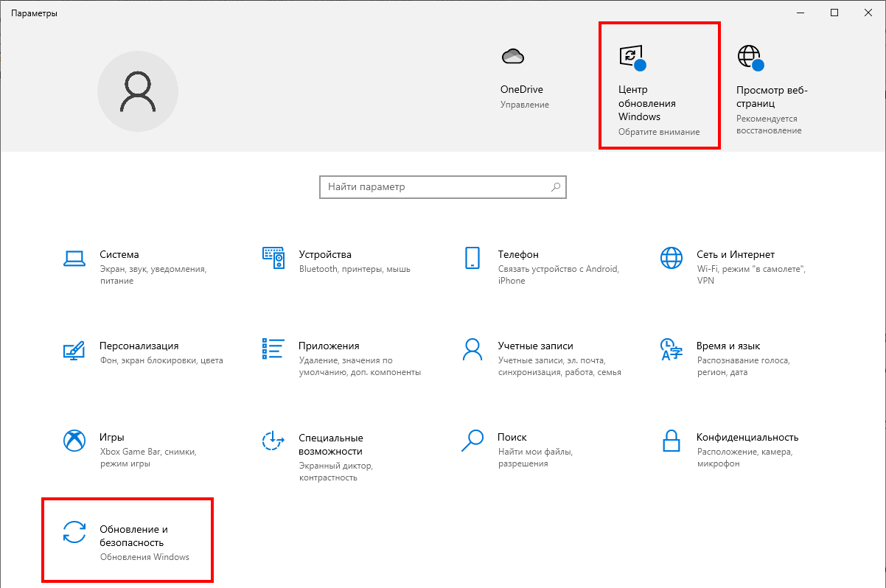The width and height of the screenshot is (886, 588).
Task: Open the Игры Xbox icon
Action: click(74, 441)
